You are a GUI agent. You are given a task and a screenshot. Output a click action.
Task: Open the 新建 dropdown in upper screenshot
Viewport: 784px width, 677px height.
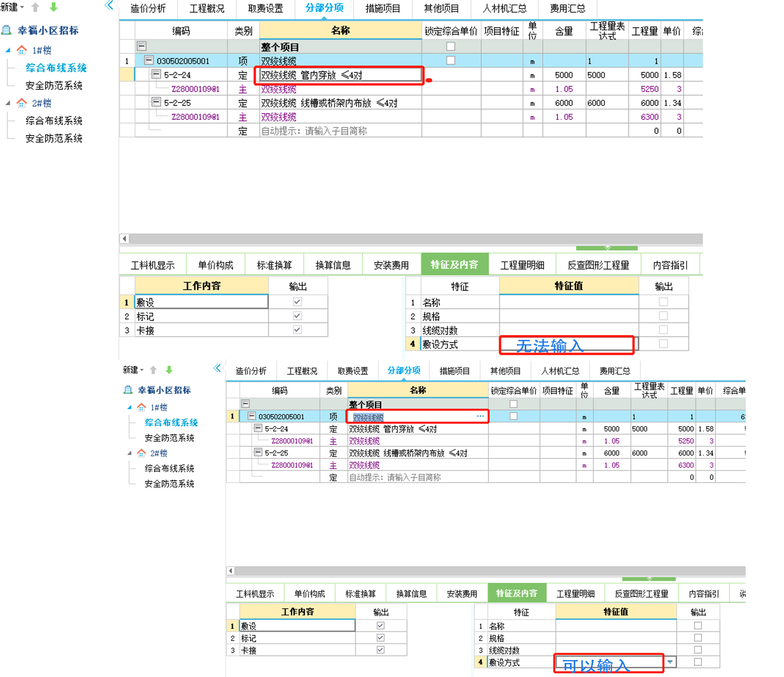[12, 7]
